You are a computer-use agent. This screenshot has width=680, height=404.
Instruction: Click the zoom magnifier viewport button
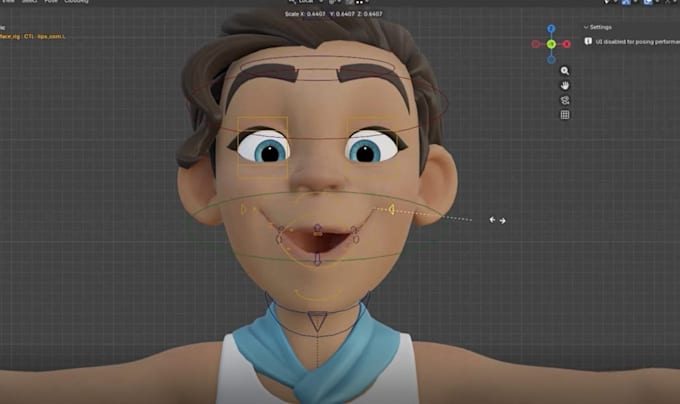pyautogui.click(x=565, y=71)
